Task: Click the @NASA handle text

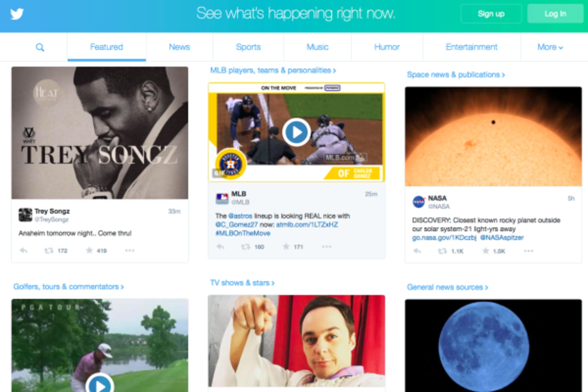Action: [x=439, y=207]
